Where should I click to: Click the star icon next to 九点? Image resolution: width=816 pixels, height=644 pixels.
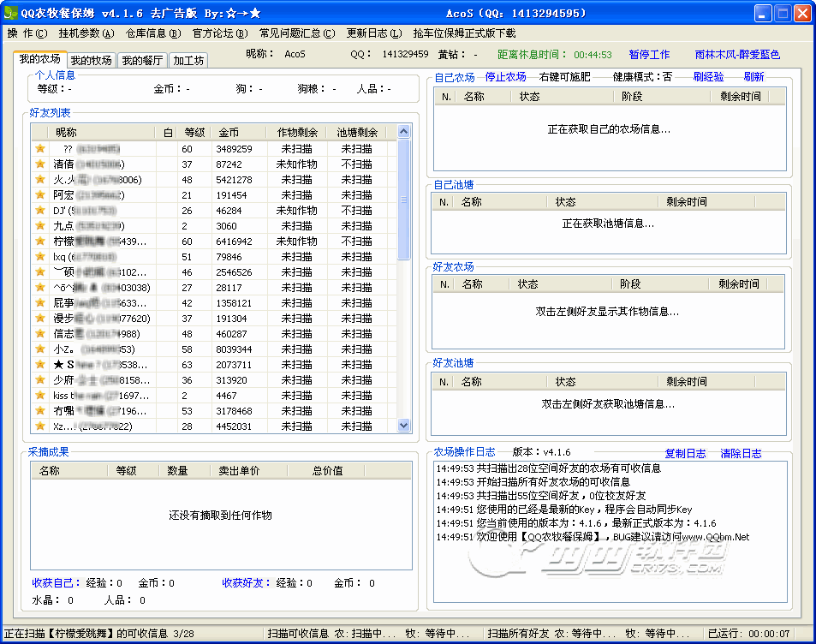pyautogui.click(x=39, y=226)
